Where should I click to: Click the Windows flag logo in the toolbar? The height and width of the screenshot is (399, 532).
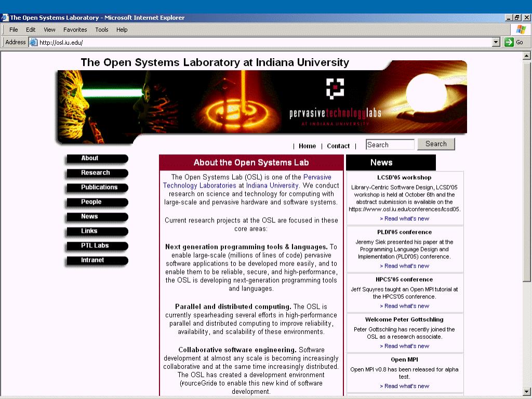click(521, 30)
